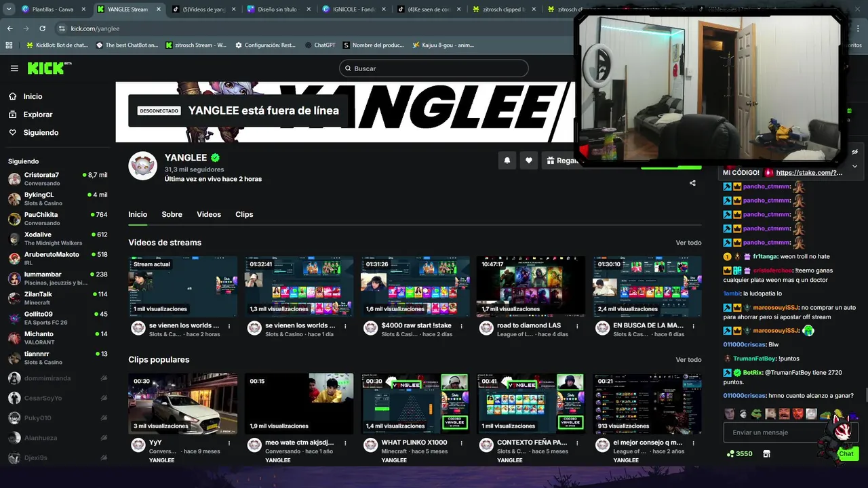Screen dimensions: 868x488
Task: Open AruberutoMakoto channel in sidebar
Action: tap(58, 258)
